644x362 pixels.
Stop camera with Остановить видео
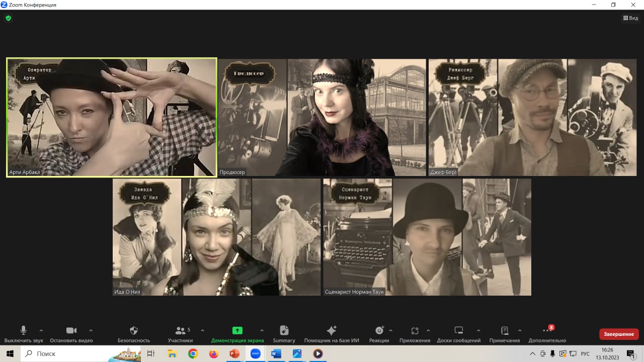71,331
